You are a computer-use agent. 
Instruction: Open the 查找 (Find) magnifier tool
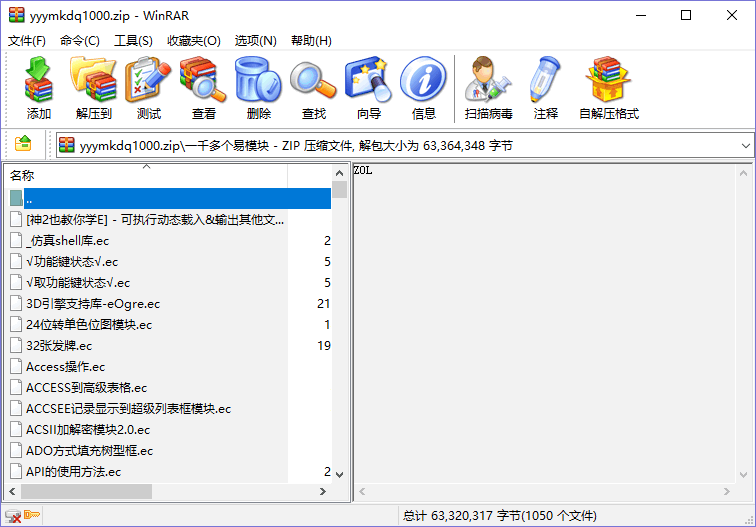coord(313,88)
